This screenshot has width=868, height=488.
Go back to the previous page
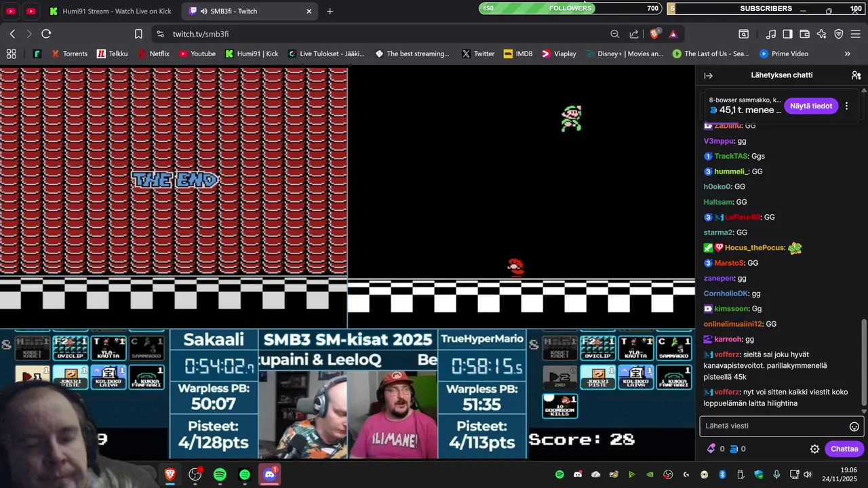click(12, 34)
